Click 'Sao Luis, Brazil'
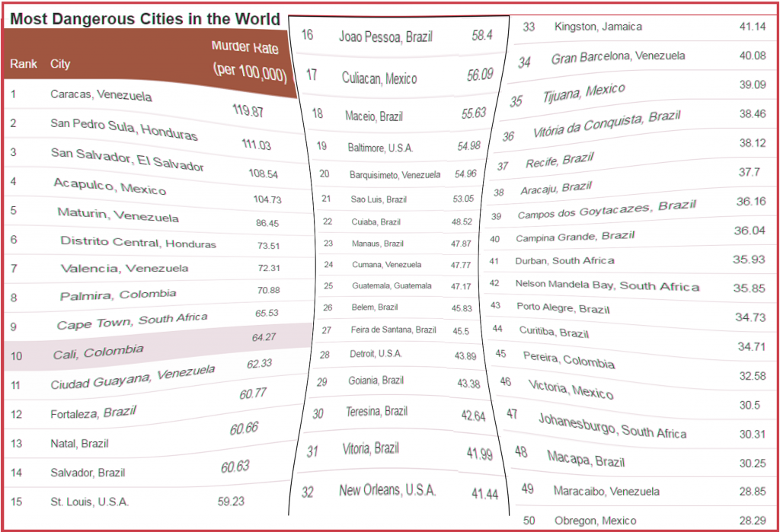This screenshot has height=532, width=780. (x=379, y=199)
